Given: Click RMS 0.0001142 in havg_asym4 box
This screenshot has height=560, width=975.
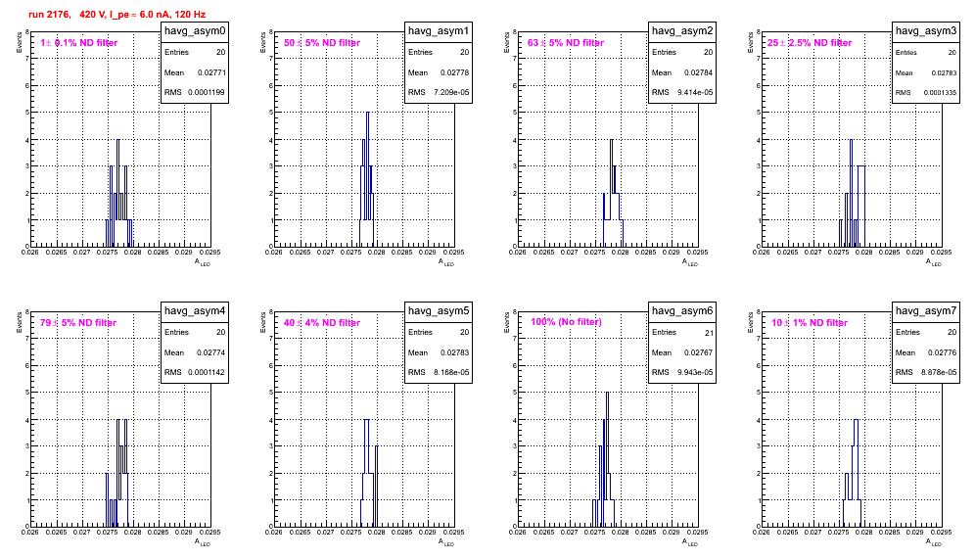Looking at the screenshot, I should coord(195,373).
